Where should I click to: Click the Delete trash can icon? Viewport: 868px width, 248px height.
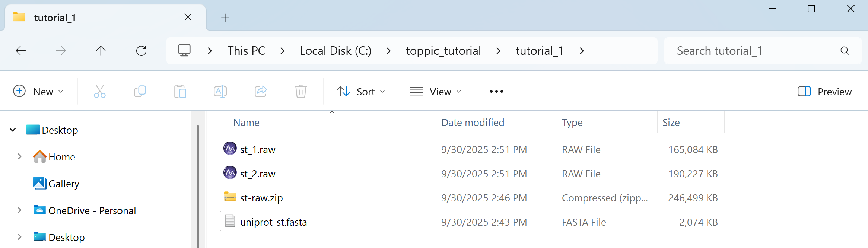click(x=301, y=91)
